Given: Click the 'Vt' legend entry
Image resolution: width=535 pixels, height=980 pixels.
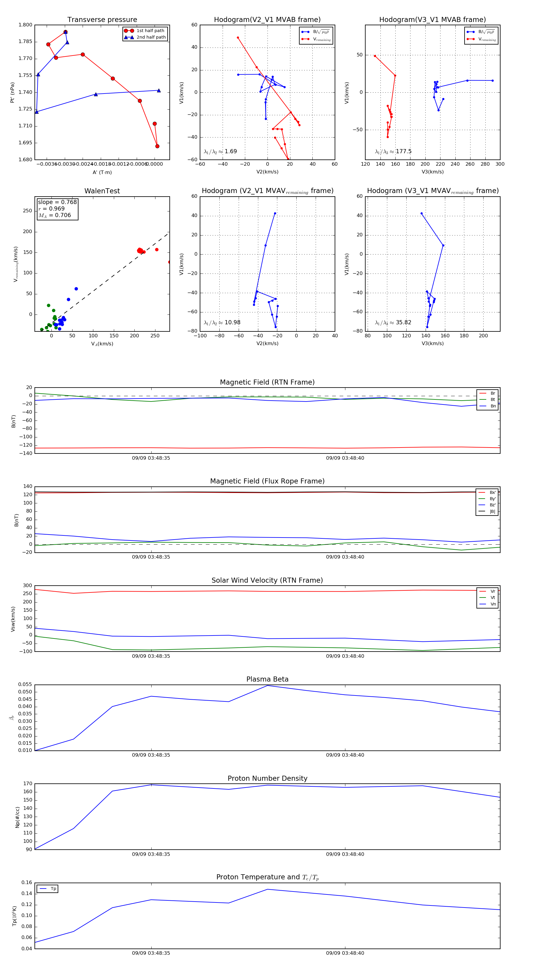Looking at the screenshot, I should (487, 598).
